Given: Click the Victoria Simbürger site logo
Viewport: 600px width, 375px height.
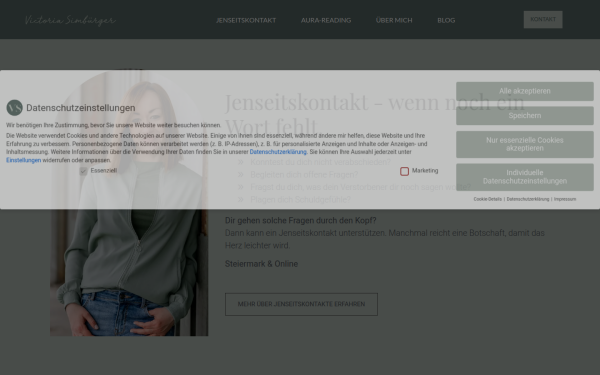Looking at the screenshot, I should coord(70,20).
